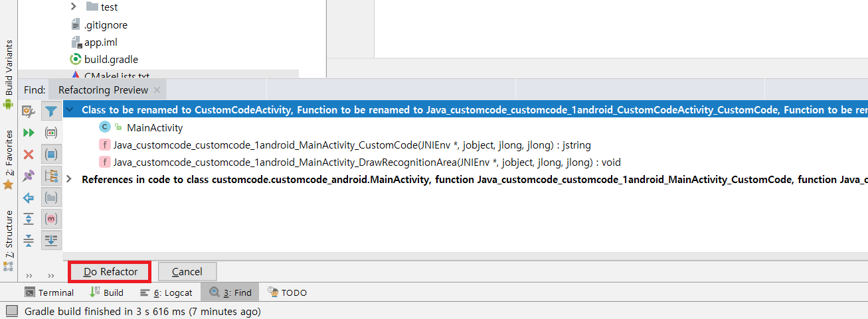Click the Expand All icon
Image resolution: width=868 pixels, height=319 pixels.
29,219
